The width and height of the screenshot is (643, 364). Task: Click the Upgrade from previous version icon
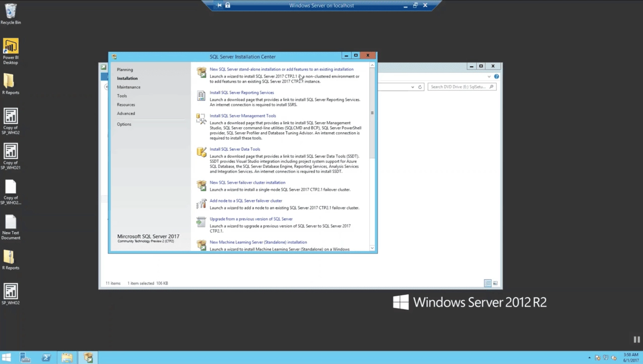pos(201,222)
